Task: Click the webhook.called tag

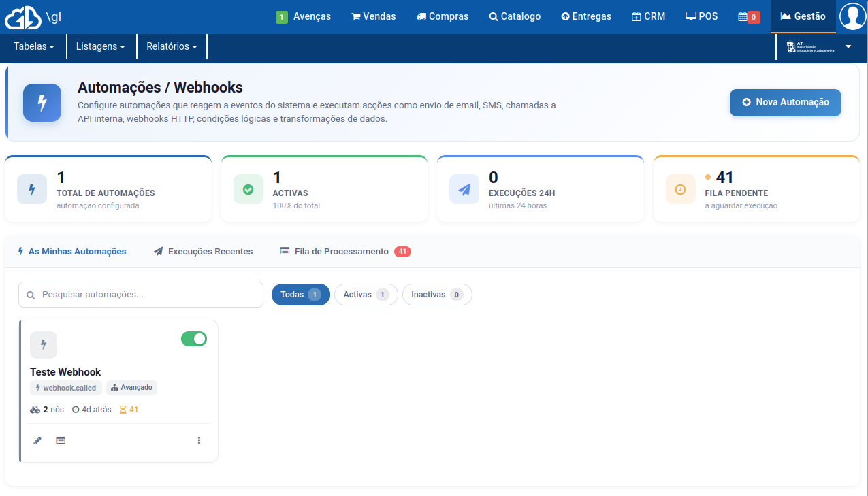Action: (x=66, y=388)
